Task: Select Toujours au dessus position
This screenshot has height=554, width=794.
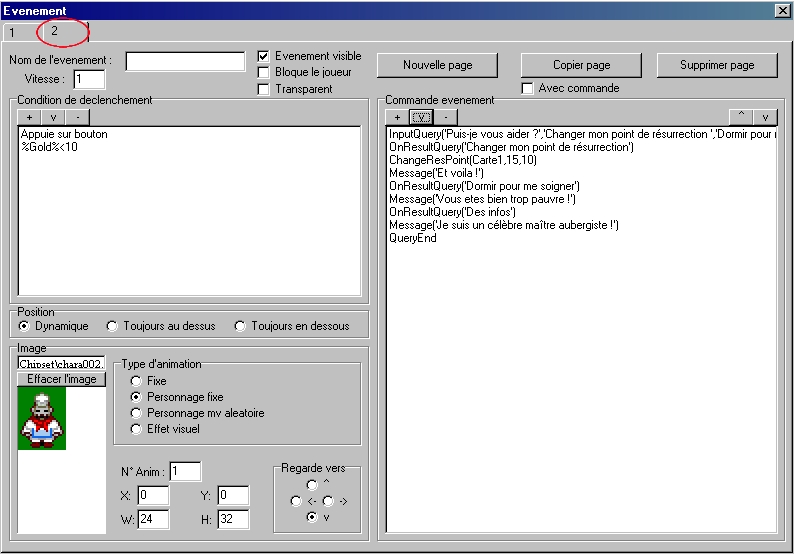Action: click(x=113, y=327)
